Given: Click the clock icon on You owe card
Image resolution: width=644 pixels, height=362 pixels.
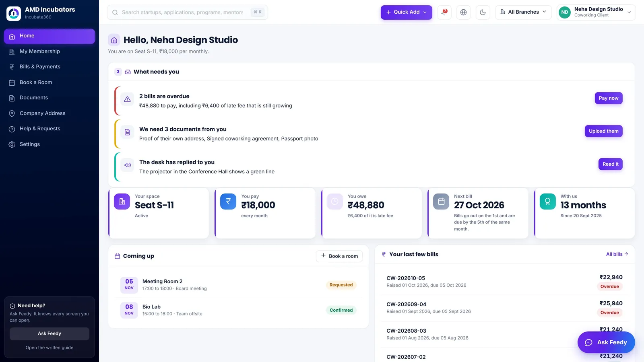Looking at the screenshot, I should click(335, 202).
